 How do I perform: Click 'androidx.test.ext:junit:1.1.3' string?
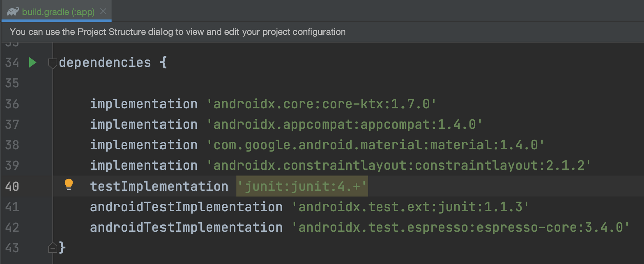(410, 207)
